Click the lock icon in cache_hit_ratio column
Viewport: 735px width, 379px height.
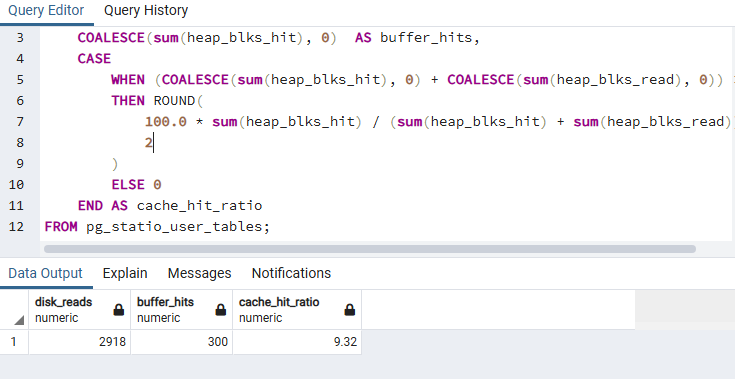pos(350,310)
